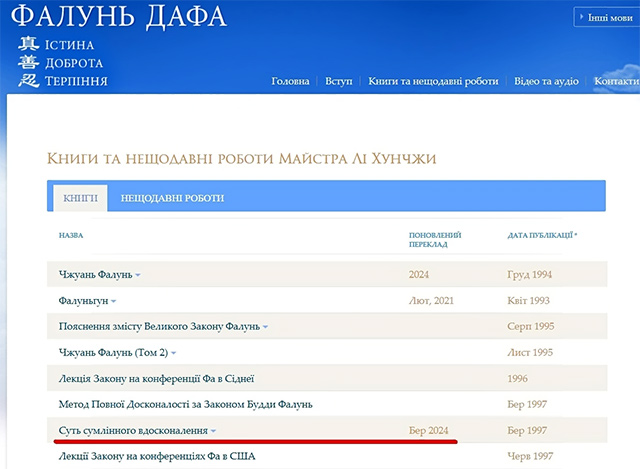Click the Серп 1995 publication date
Image resolution: width=640 pixels, height=469 pixels.
click(531, 327)
